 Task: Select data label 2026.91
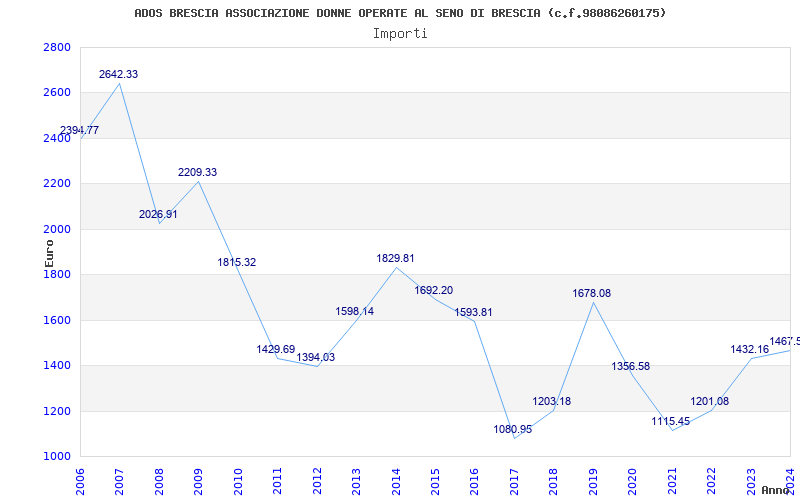[x=158, y=214]
